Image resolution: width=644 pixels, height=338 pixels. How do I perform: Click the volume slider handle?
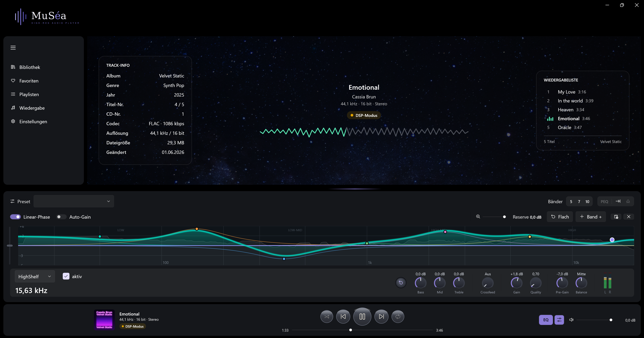[x=611, y=320]
